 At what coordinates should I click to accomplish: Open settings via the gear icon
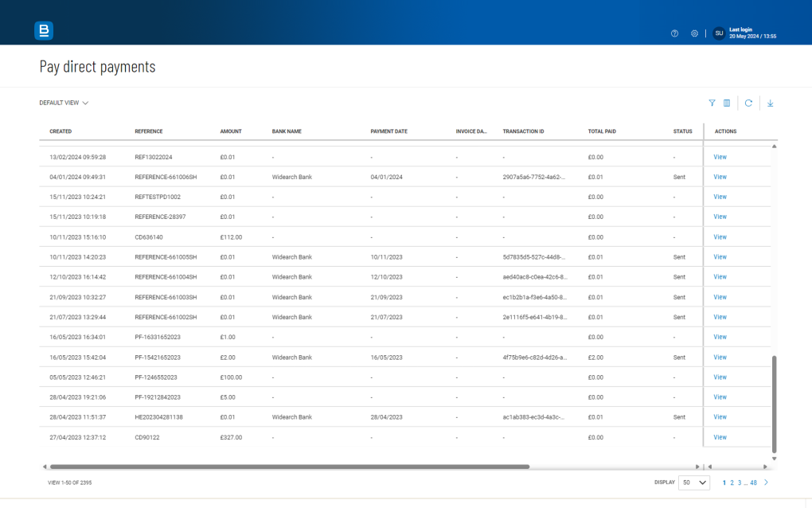coord(694,33)
